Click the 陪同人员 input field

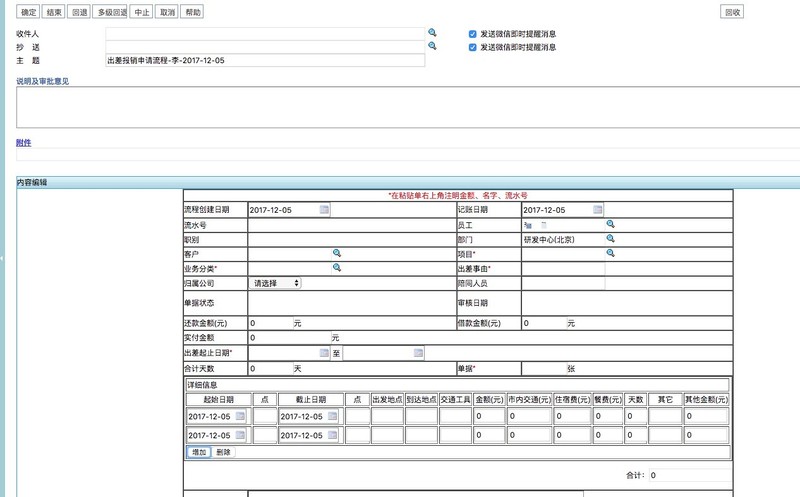click(563, 283)
